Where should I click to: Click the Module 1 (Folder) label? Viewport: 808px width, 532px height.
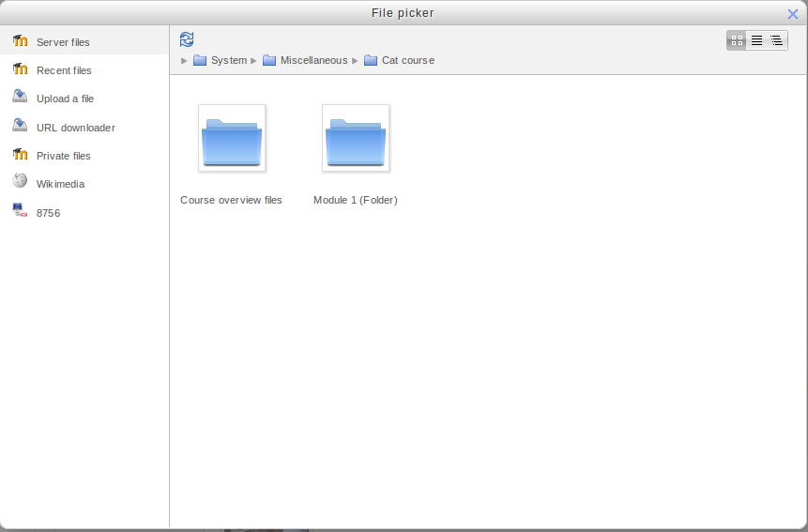pos(356,200)
